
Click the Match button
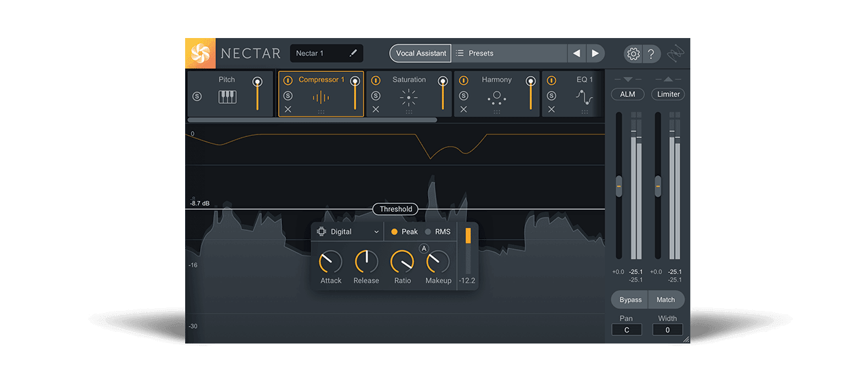[x=666, y=299]
